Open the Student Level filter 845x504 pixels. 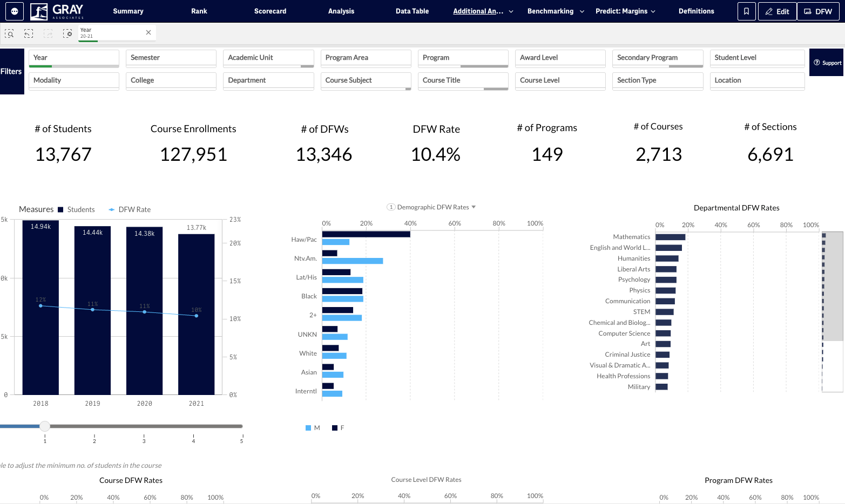[x=758, y=58]
